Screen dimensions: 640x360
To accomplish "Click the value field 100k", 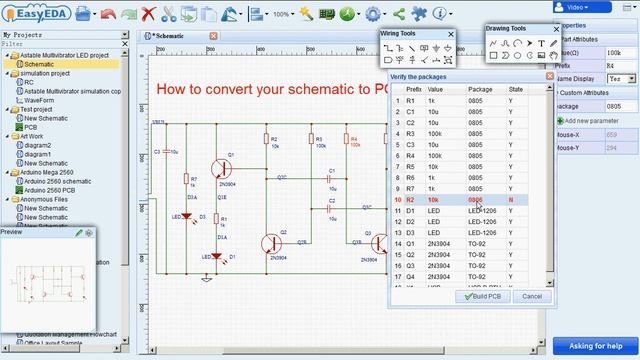I will (x=621, y=53).
